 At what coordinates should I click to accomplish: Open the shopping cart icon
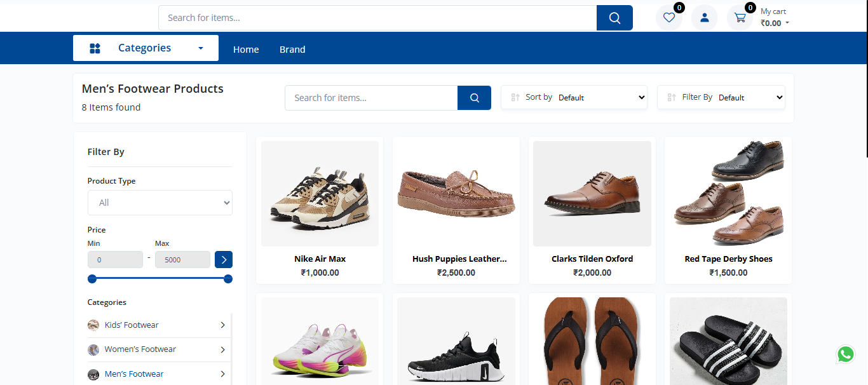coord(740,18)
